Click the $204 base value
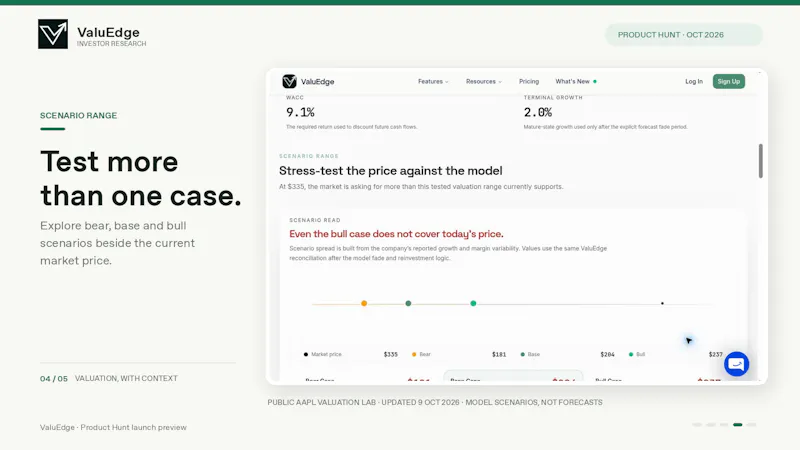Viewport: 800px width, 450px height. point(607,354)
